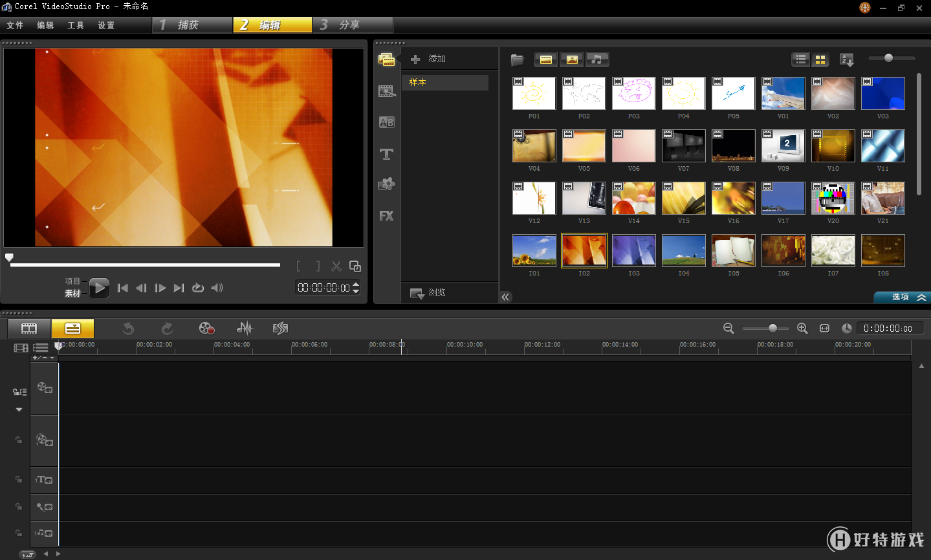Open the Title library AB icon

pyautogui.click(x=386, y=122)
